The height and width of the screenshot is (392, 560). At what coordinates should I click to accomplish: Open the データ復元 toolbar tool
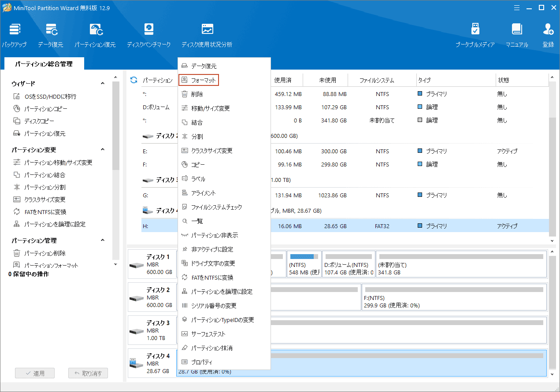(51, 36)
